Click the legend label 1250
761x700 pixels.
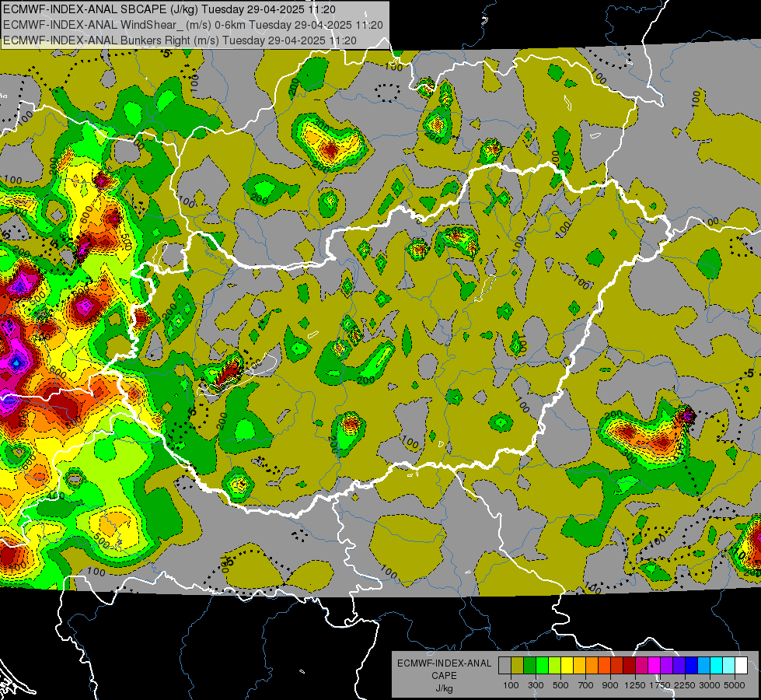coord(635,685)
